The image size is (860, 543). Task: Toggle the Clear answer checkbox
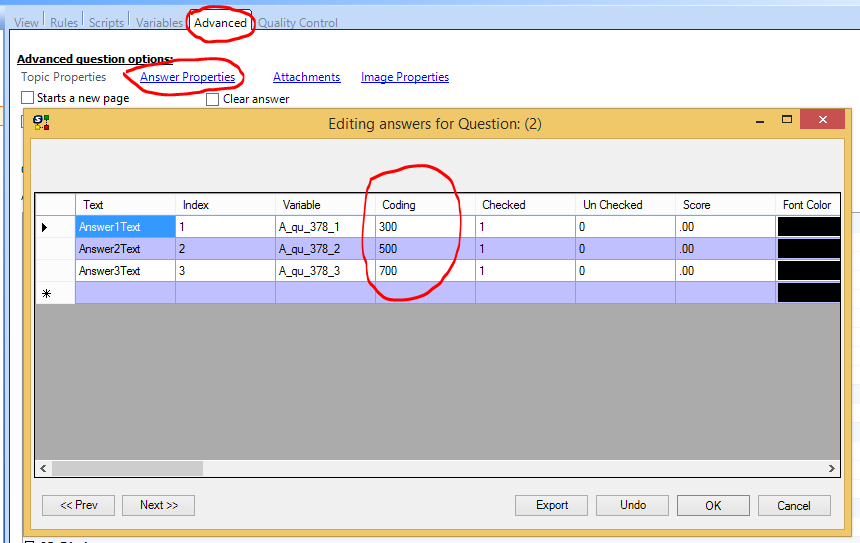click(213, 99)
